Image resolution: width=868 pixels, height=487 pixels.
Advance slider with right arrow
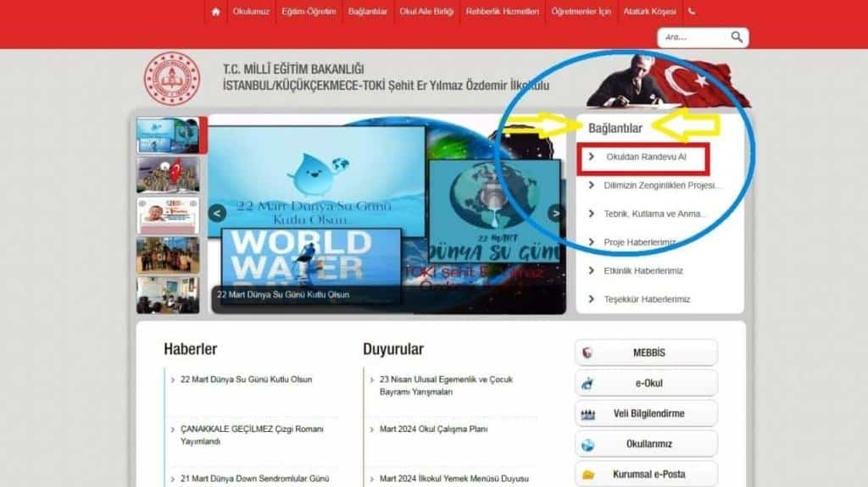556,213
